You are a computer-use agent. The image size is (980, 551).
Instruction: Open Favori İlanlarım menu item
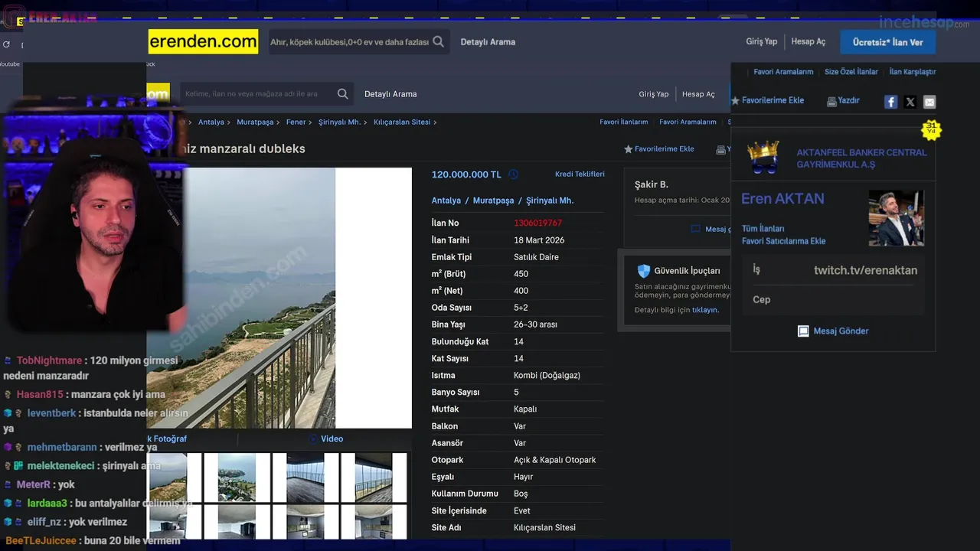point(624,122)
